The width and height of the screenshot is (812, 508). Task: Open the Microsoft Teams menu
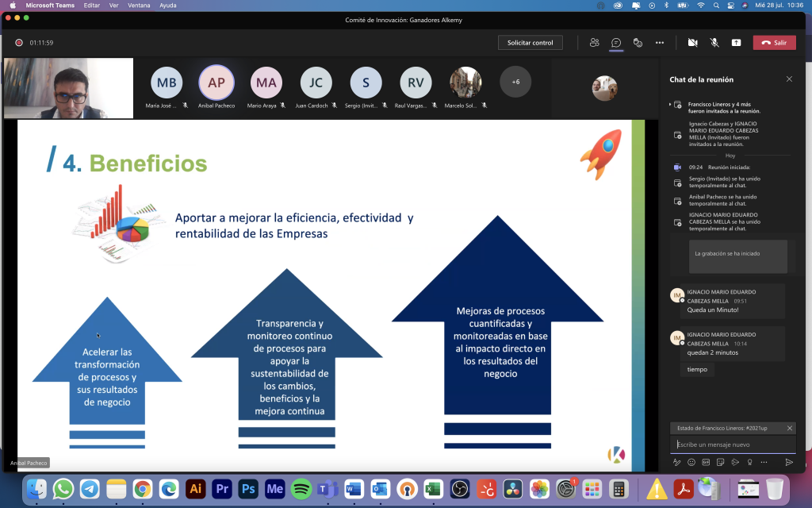point(50,6)
